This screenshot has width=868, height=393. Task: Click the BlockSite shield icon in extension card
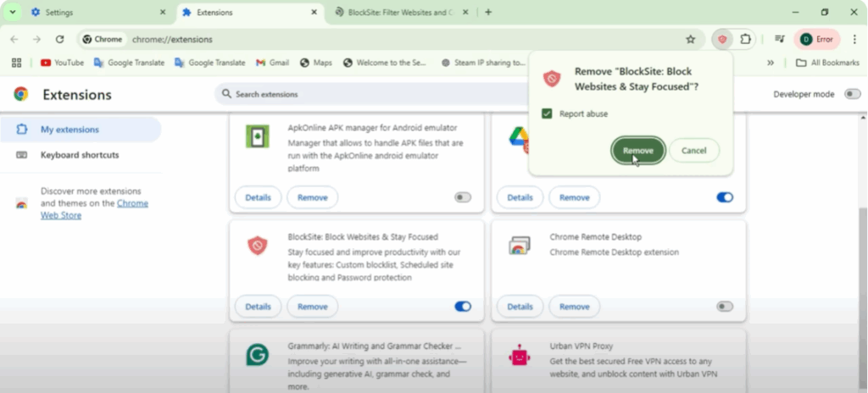pos(258,246)
